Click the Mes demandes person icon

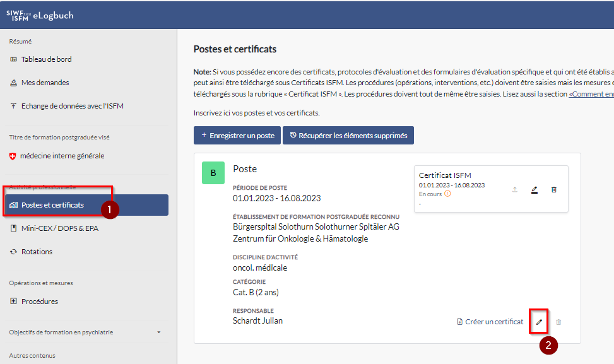coord(14,83)
